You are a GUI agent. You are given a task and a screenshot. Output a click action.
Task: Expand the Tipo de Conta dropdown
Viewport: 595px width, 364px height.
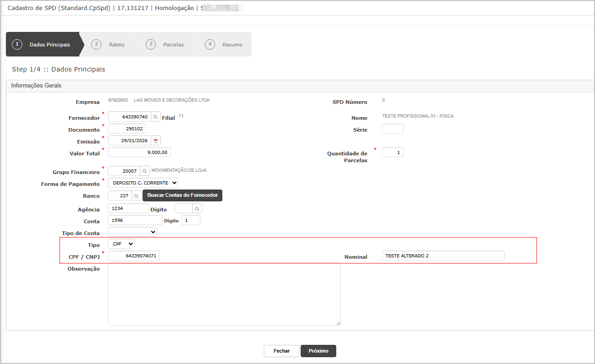click(132, 232)
